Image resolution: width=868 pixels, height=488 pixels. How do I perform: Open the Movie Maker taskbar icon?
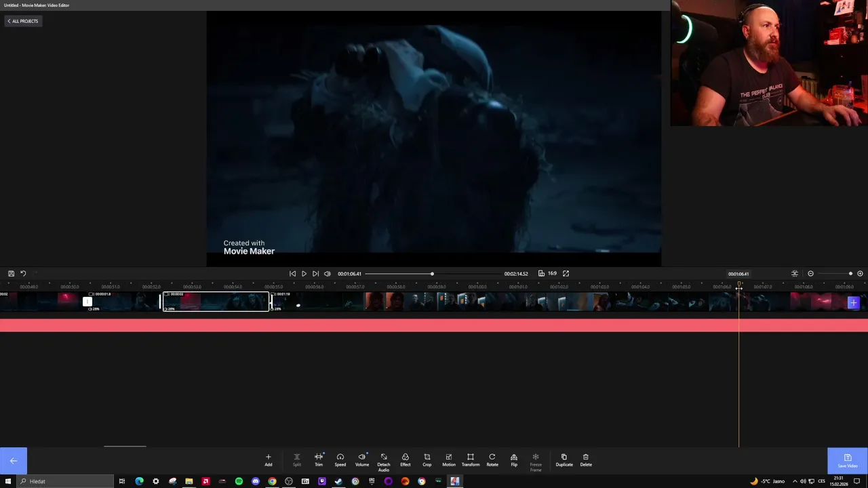click(455, 481)
